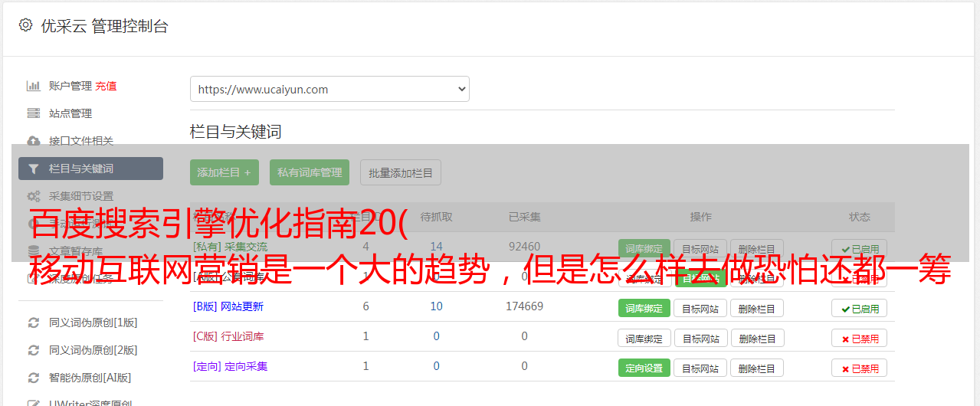Click the [定向] 定向采集 column name
Viewport: 980px width, 406px height.
tap(230, 366)
